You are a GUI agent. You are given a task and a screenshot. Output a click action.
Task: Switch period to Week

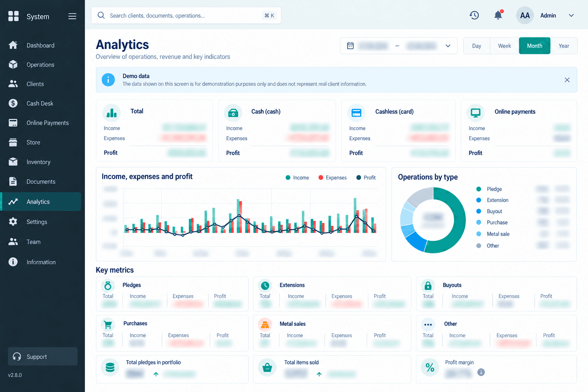tap(505, 46)
